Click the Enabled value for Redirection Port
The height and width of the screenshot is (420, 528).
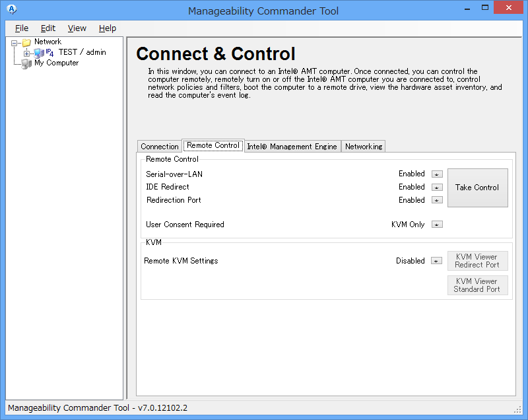click(x=411, y=200)
